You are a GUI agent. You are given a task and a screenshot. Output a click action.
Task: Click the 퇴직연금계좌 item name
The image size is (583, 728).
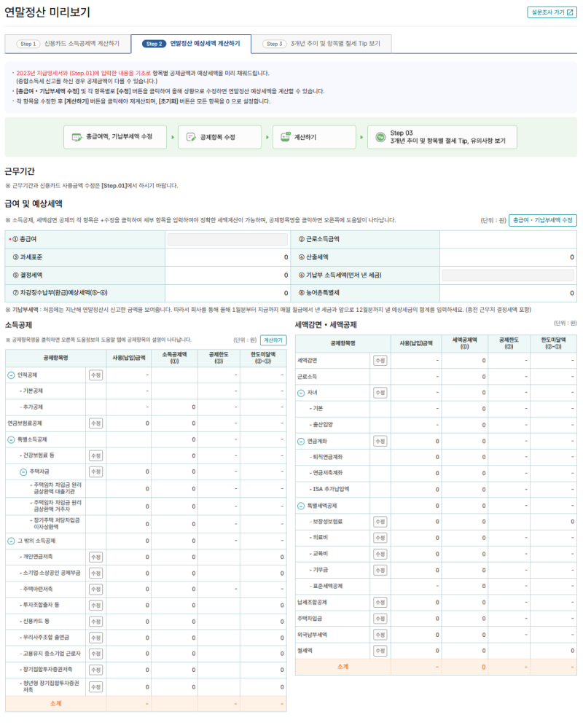pos(326,458)
